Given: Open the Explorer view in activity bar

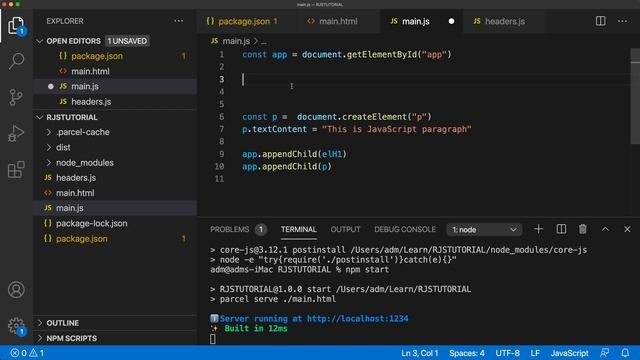Looking at the screenshot, I should (16, 26).
